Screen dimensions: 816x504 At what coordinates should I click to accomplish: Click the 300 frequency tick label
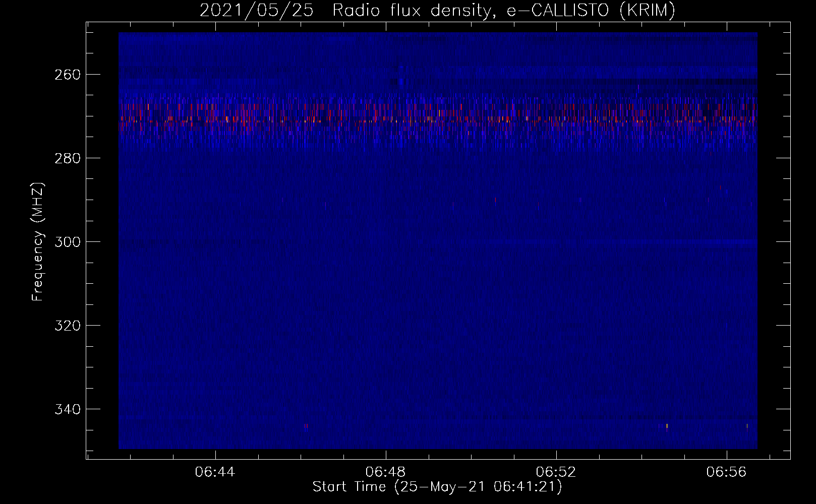[67, 242]
